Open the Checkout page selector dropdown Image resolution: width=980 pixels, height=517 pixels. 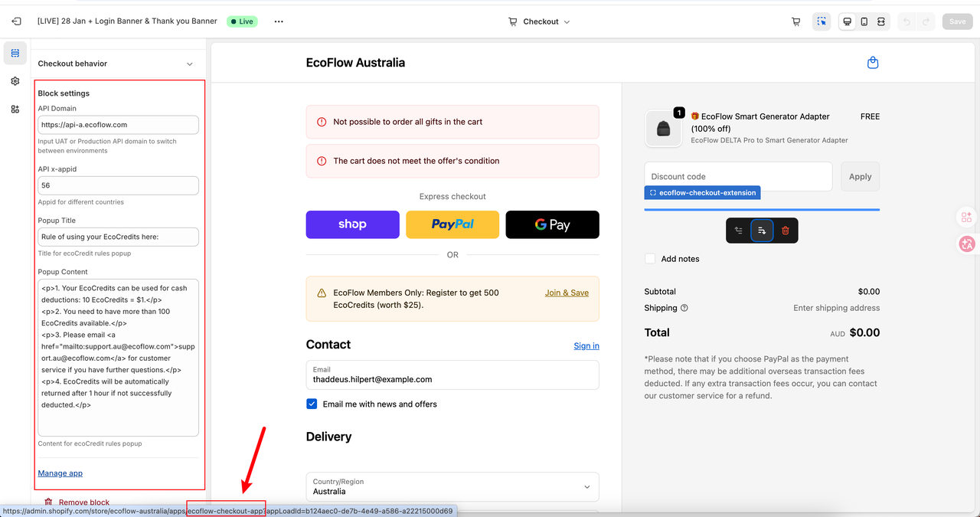[540, 21]
